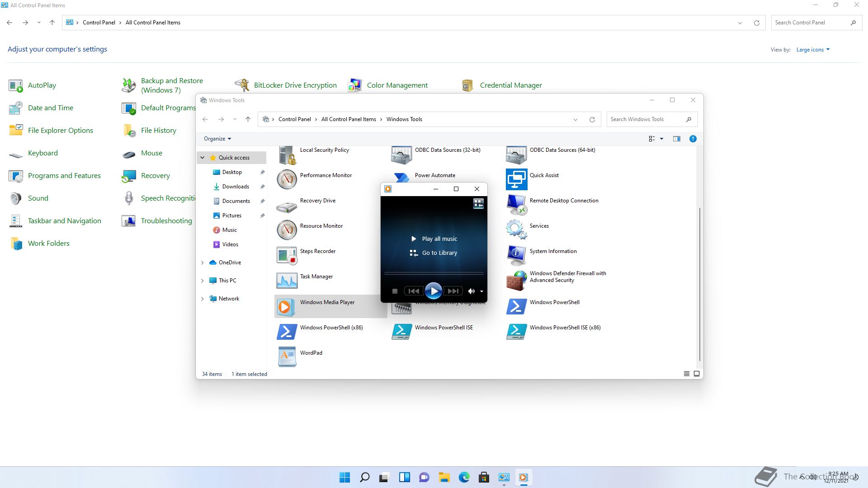
Task: Click All Control Panel Items breadcrumb in Windows Tools
Action: point(349,119)
